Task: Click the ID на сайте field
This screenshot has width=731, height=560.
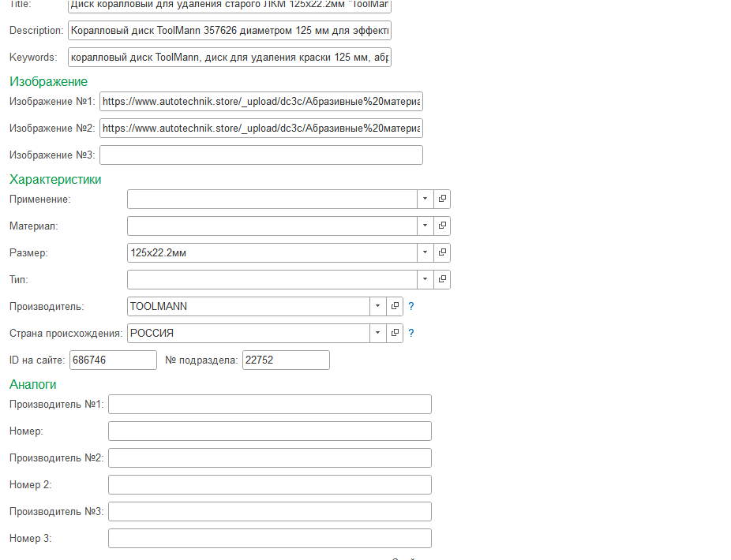Action: [x=113, y=360]
